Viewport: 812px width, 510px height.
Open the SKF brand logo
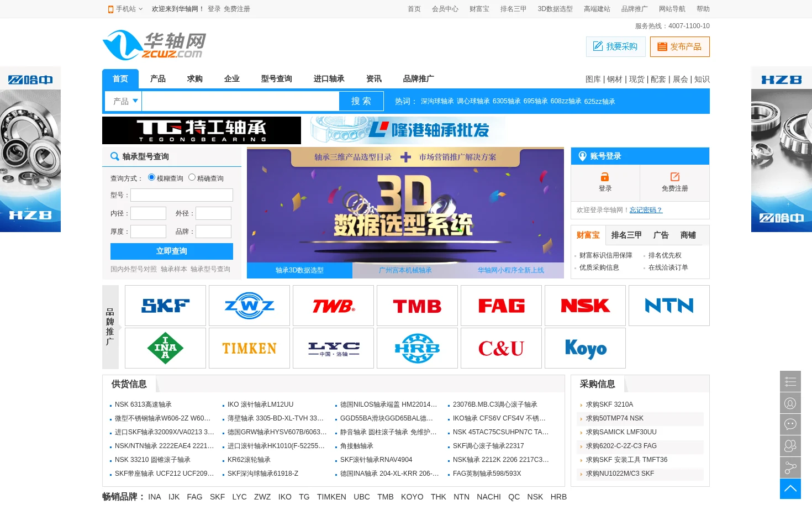click(165, 306)
